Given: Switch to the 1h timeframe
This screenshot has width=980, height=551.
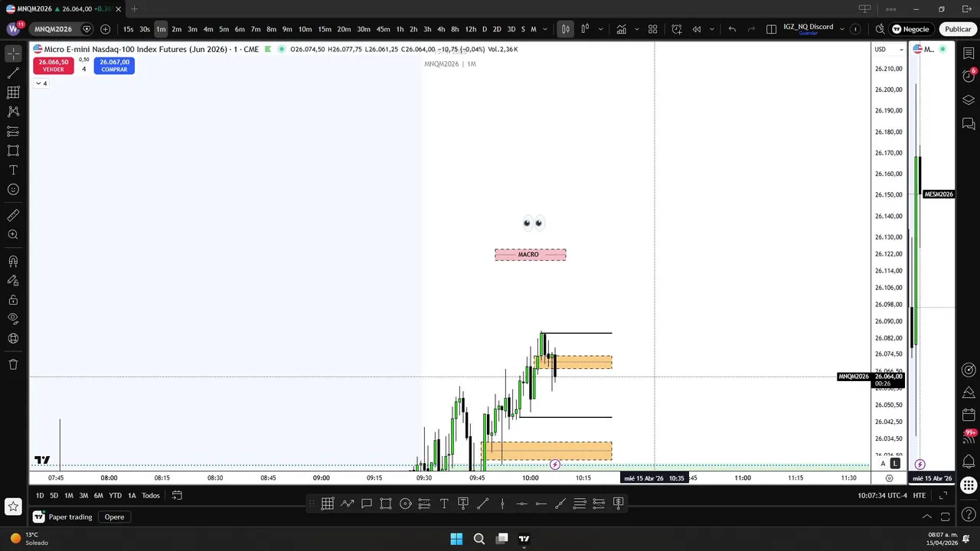Looking at the screenshot, I should 400,29.
